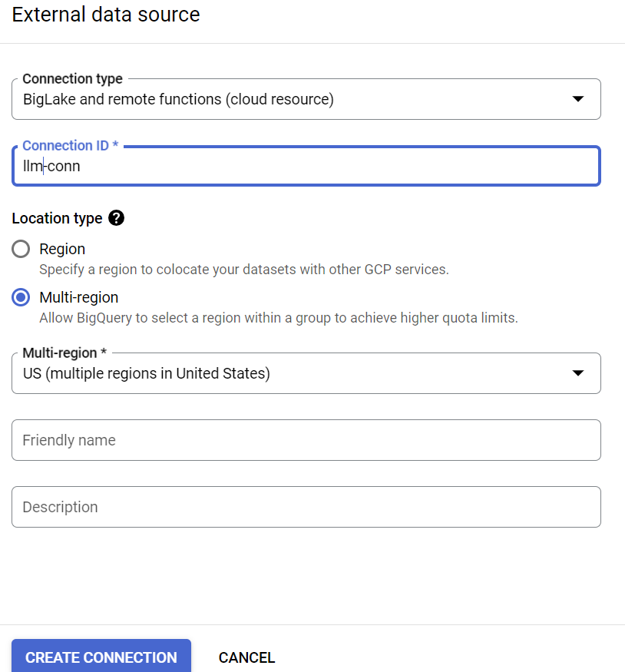Select the Multi-region radio button
The image size is (625, 672).
point(21,297)
